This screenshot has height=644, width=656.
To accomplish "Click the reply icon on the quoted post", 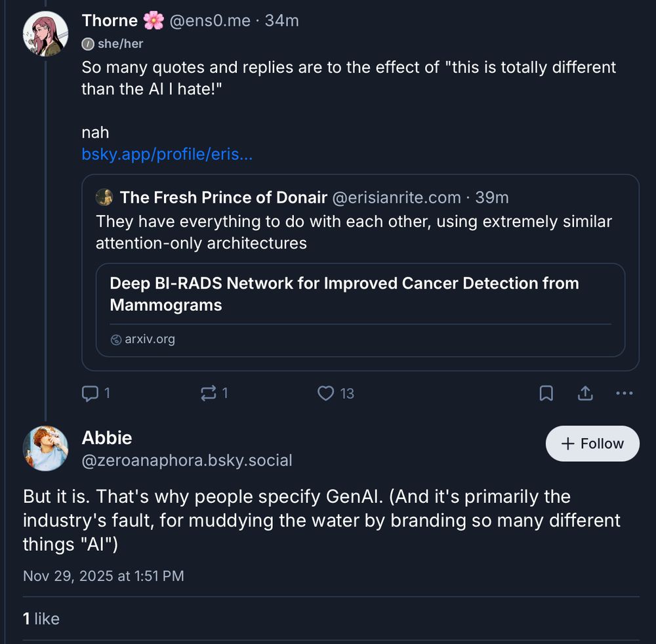I will pyautogui.click(x=91, y=393).
